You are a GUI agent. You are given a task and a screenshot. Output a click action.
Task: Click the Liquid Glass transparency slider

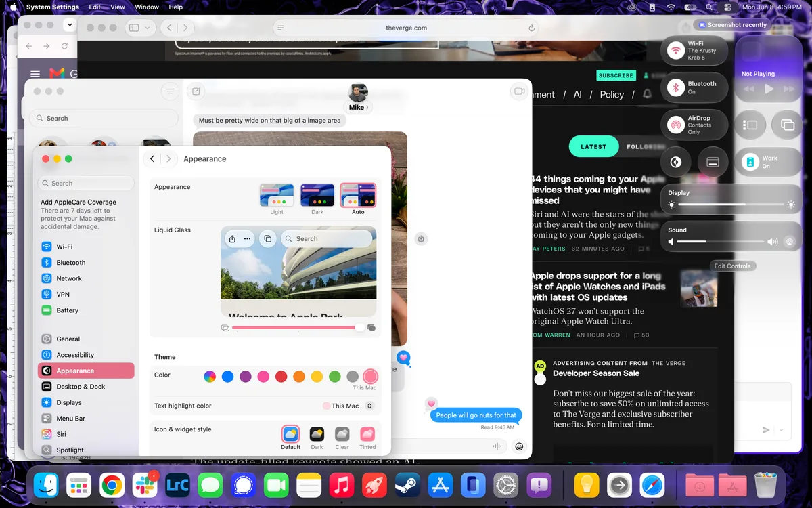pyautogui.click(x=298, y=328)
